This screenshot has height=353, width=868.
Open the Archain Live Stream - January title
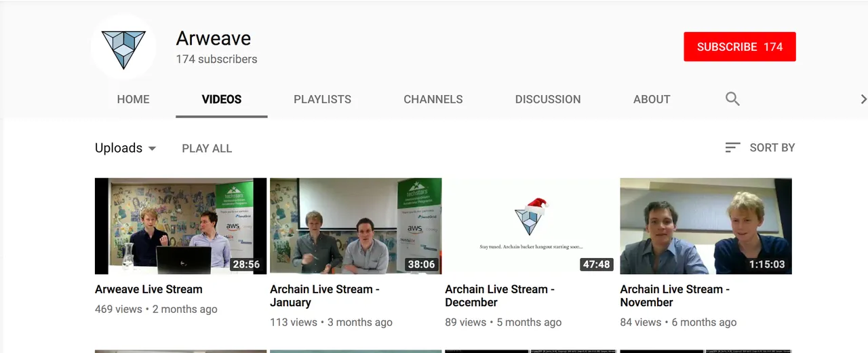pyautogui.click(x=325, y=296)
